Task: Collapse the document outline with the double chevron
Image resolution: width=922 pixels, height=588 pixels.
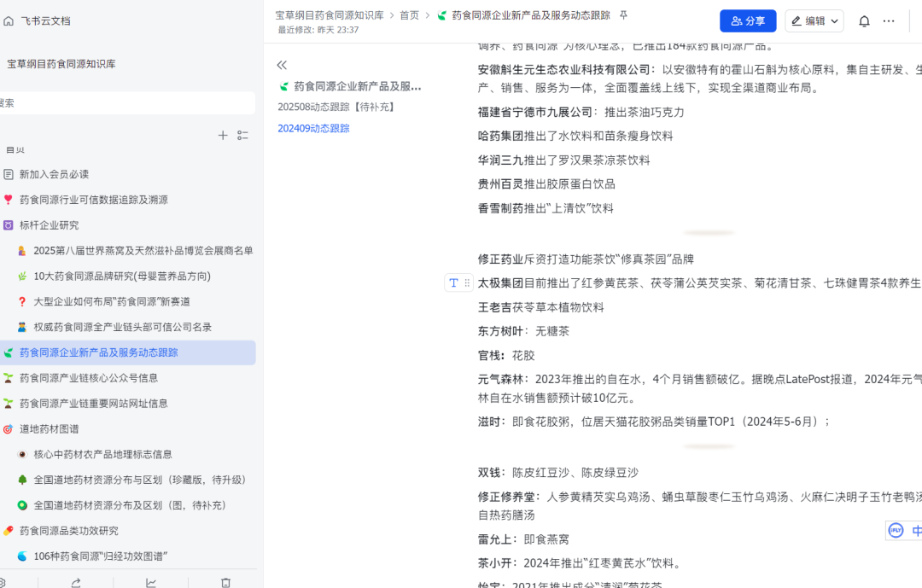Action: pos(282,64)
